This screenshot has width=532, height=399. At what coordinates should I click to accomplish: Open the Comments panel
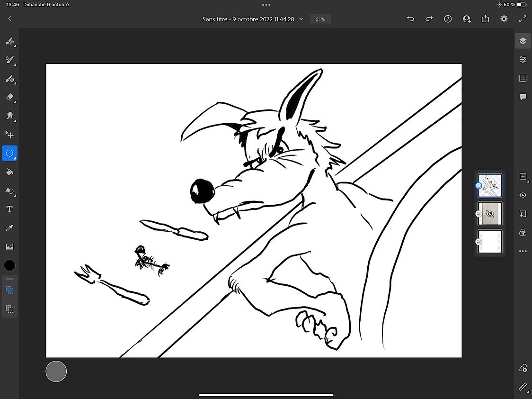click(523, 97)
